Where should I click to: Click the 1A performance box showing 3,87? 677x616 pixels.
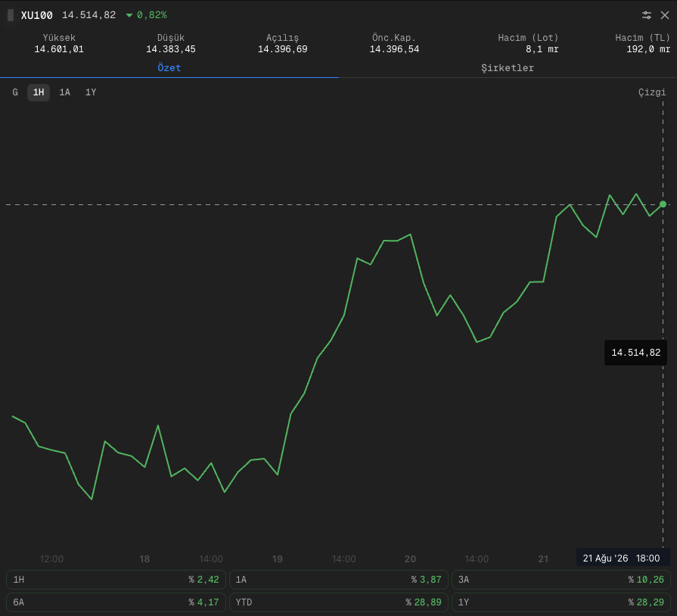coord(339,579)
